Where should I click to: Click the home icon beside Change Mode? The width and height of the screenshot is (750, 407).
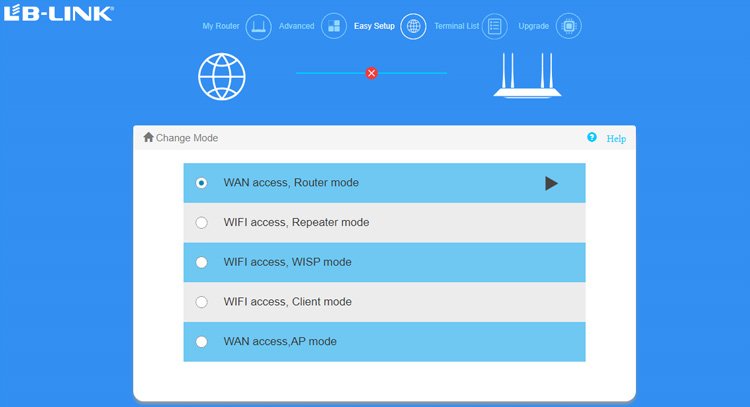coord(148,137)
